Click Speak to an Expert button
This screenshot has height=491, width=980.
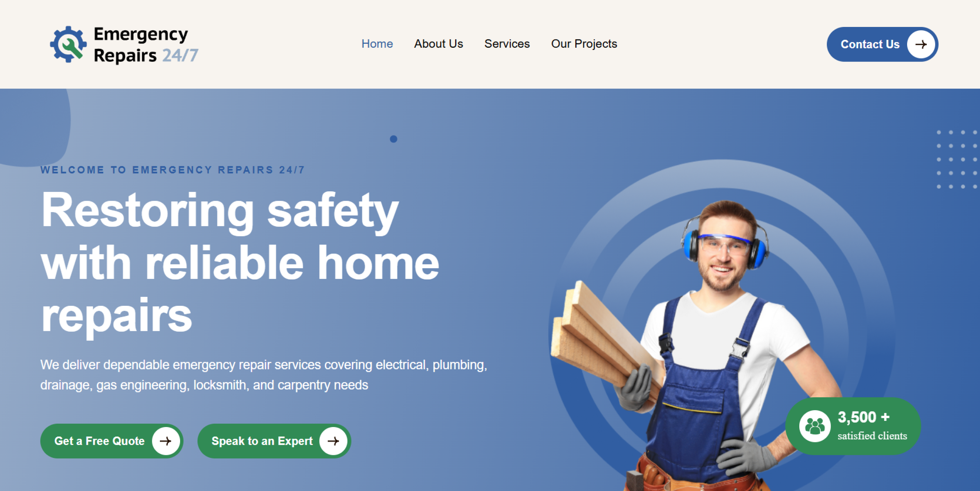274,441
